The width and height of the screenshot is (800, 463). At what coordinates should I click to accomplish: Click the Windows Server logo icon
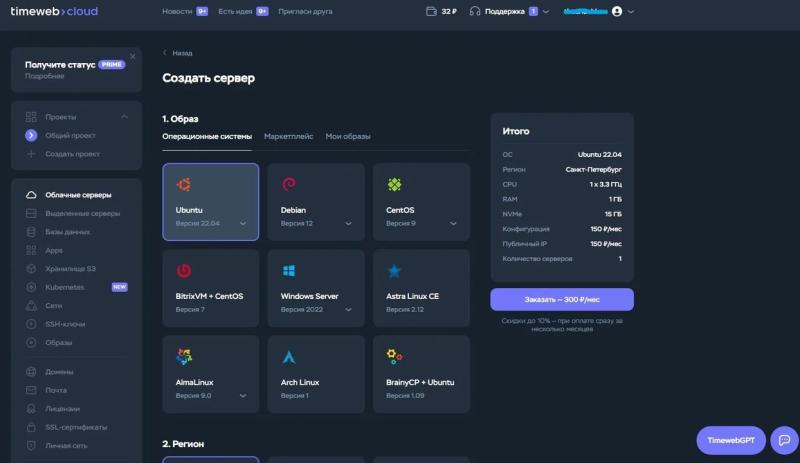coord(289,271)
